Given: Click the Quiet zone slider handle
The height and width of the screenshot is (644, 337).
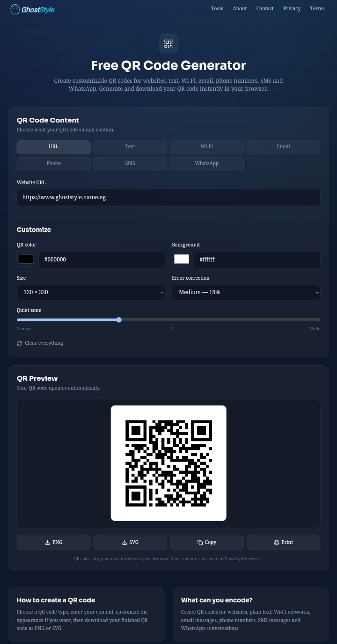Looking at the screenshot, I should 119,320.
